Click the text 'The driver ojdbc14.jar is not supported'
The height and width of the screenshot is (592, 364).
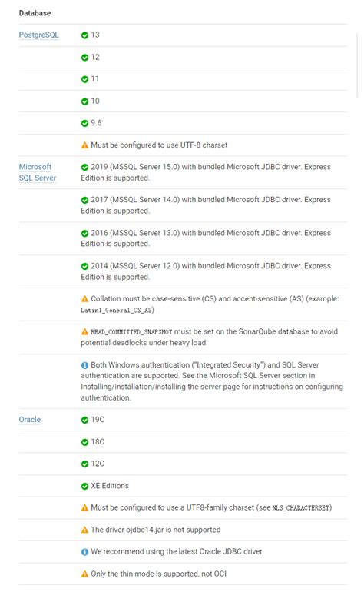click(156, 530)
